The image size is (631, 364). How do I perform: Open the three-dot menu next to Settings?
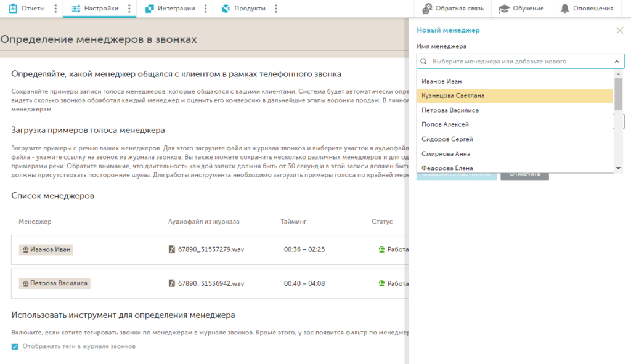point(129,9)
